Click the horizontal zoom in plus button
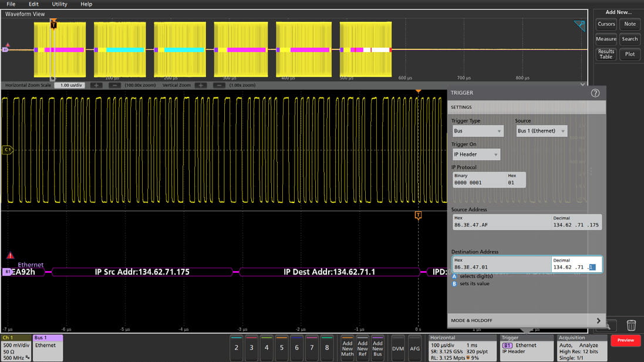Image resolution: width=644 pixels, height=362 pixels. coord(96,86)
